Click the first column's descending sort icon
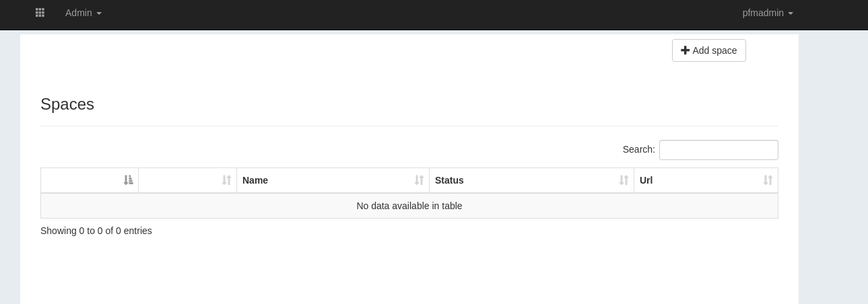The image size is (868, 304). click(x=128, y=180)
